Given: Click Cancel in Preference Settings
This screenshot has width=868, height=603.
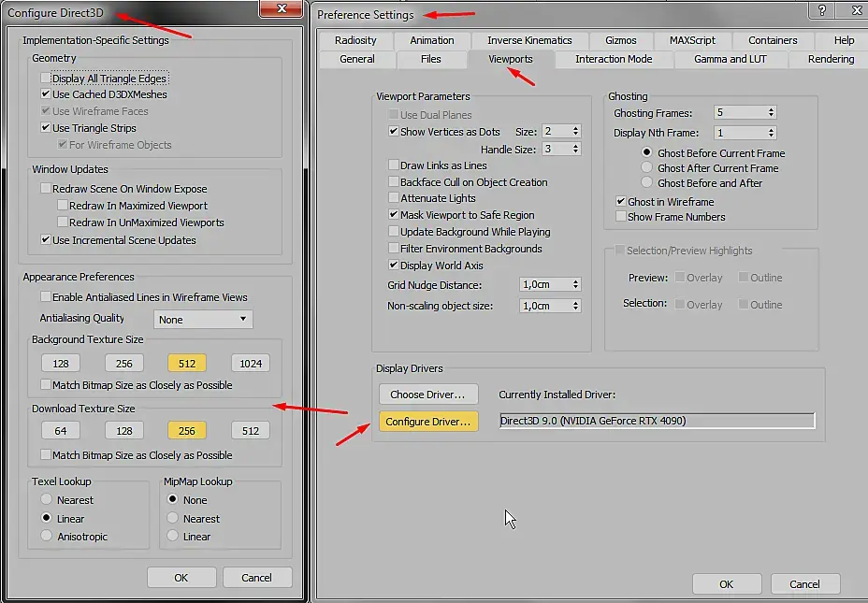Looking at the screenshot, I should [x=805, y=584].
